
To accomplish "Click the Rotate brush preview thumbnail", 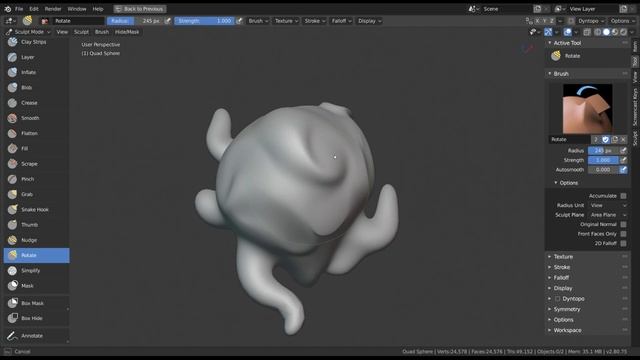I will coord(587,109).
